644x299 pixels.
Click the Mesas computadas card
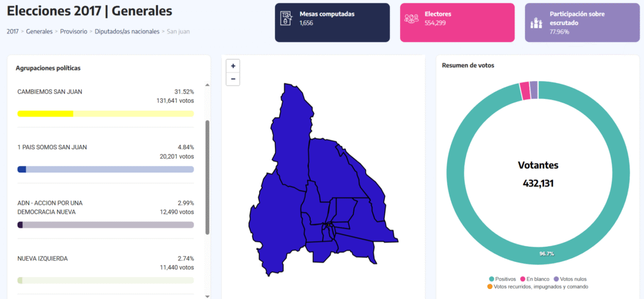(332, 23)
